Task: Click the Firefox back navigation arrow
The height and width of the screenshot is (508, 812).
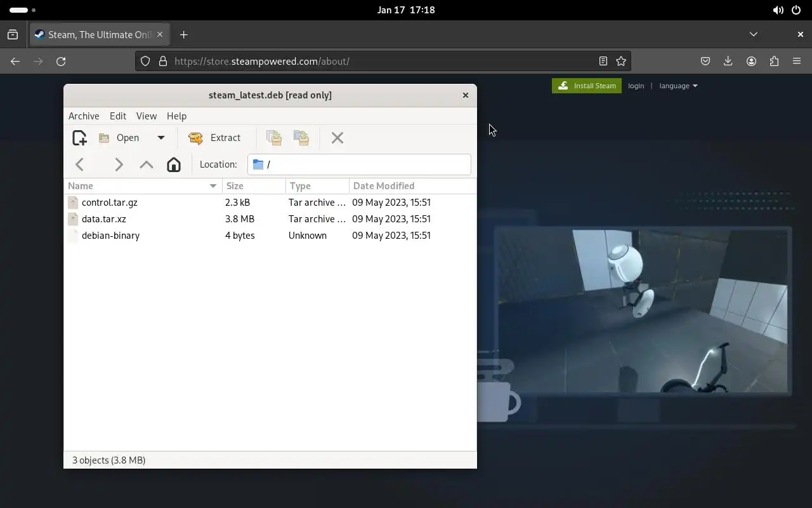Action: pos(15,62)
